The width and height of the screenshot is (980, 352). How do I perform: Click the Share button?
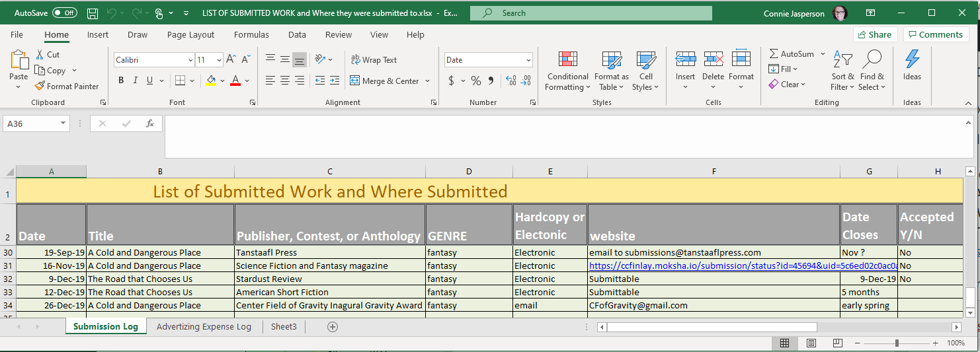874,34
